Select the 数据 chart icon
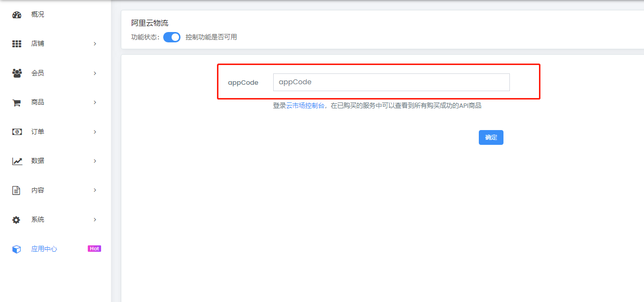Image resolution: width=644 pixels, height=302 pixels. point(17,161)
